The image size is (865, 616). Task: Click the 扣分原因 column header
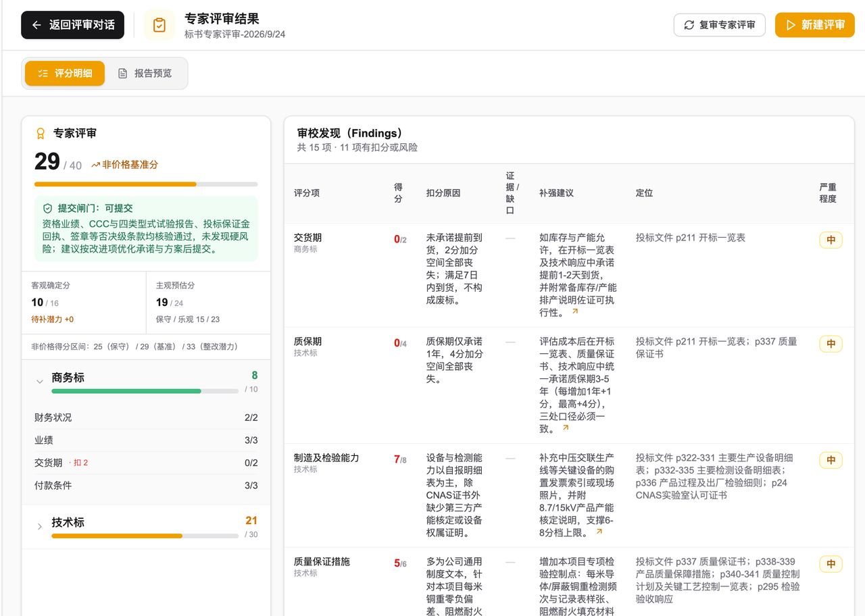click(x=443, y=193)
